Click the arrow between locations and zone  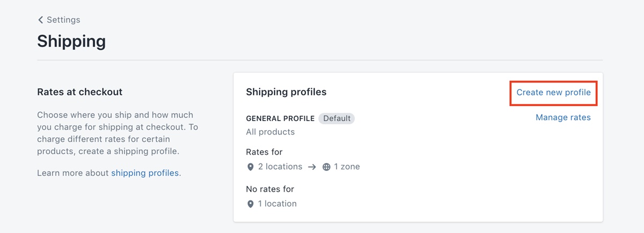point(312,167)
